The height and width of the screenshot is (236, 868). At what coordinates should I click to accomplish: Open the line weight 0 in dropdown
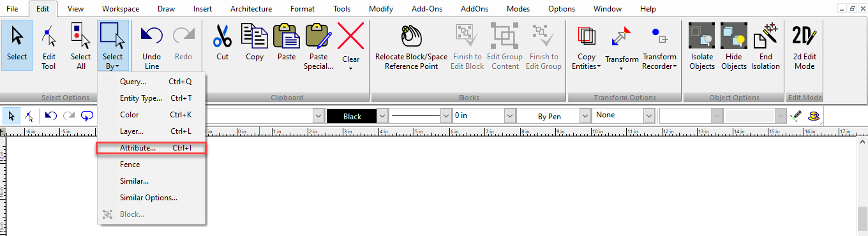point(509,116)
